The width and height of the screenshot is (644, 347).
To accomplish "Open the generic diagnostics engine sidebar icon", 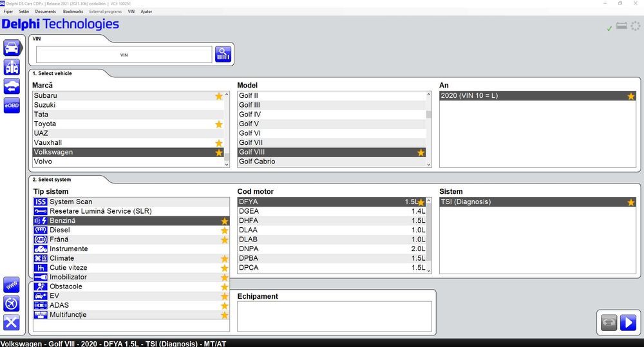I will [12, 67].
